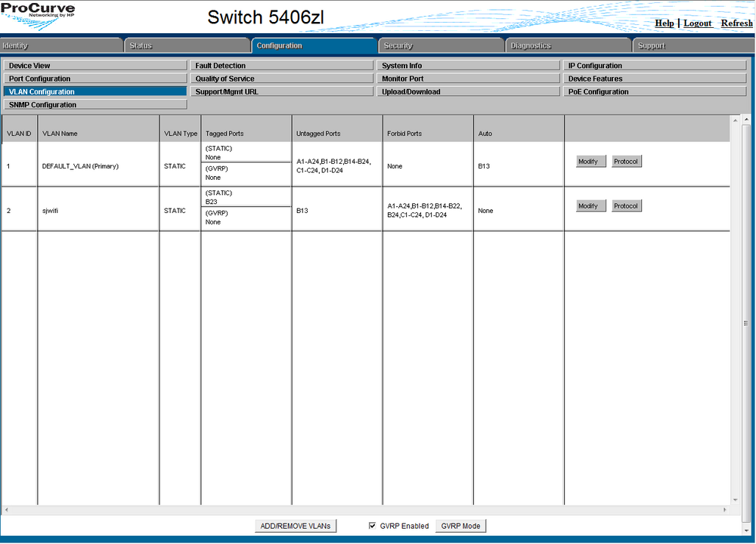Open Port Configuration section
Screen dimensions: 756x544
[x=95, y=78]
